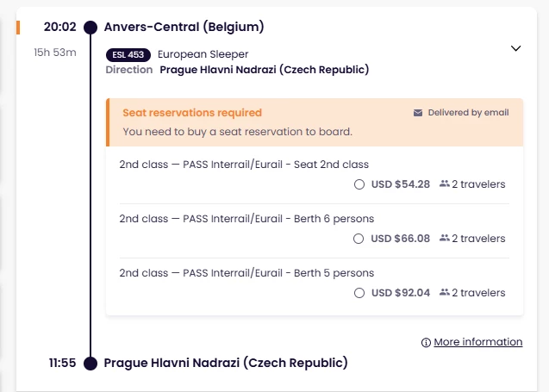Select the Berth 5 persons fare label

click(246, 273)
